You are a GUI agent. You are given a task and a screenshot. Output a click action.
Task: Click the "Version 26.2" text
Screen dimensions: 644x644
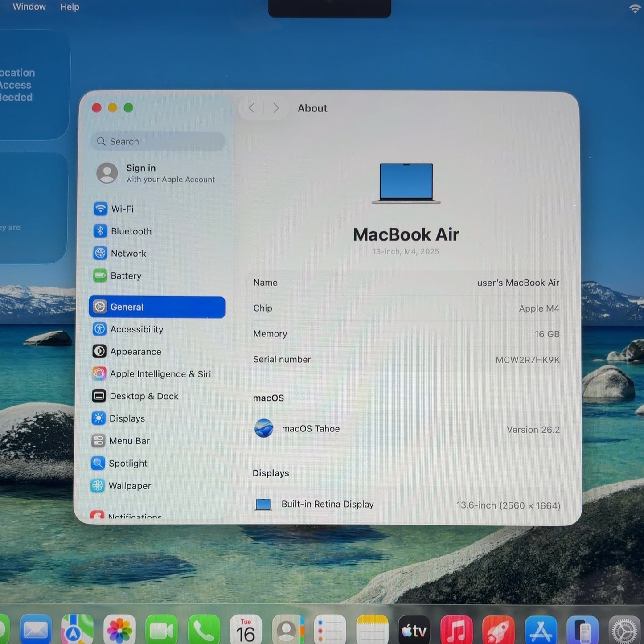tap(533, 430)
